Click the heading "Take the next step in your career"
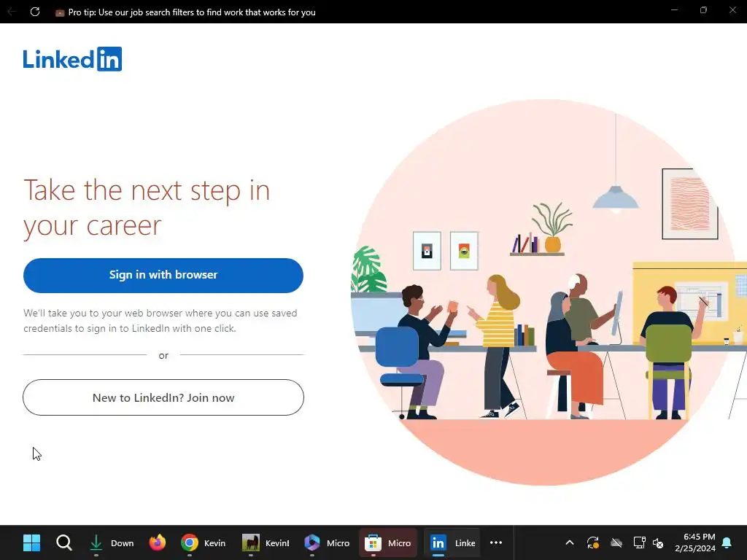 pos(147,207)
